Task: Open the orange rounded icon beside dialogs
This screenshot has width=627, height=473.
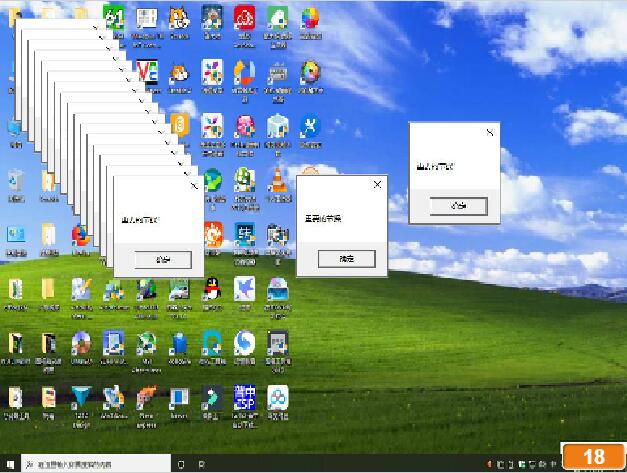Action: click(x=180, y=125)
